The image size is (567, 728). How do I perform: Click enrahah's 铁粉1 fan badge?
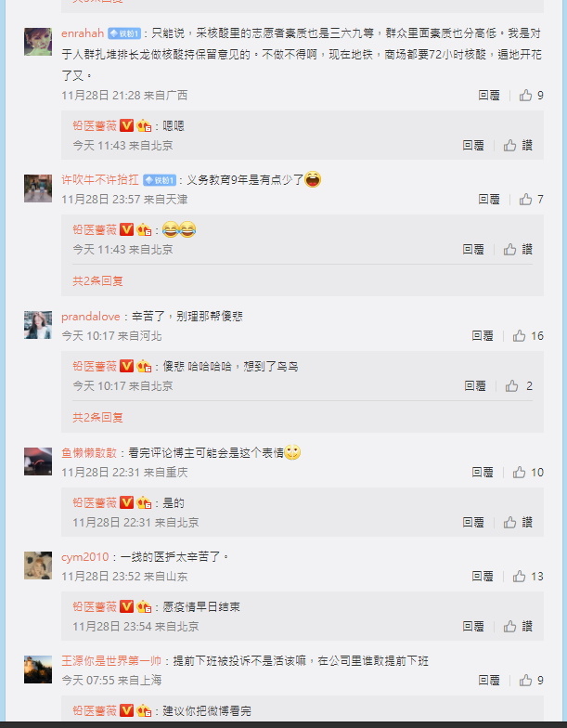click(124, 33)
